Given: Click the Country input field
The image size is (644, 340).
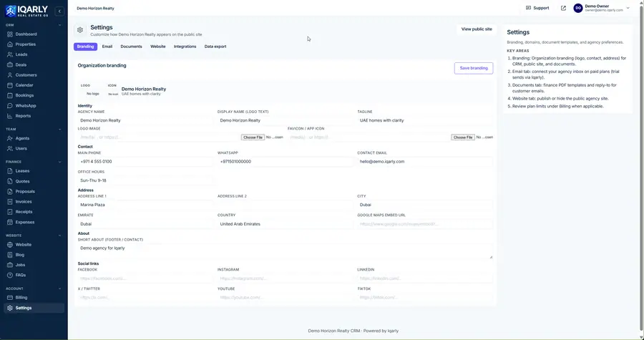Looking at the screenshot, I should click(285, 224).
